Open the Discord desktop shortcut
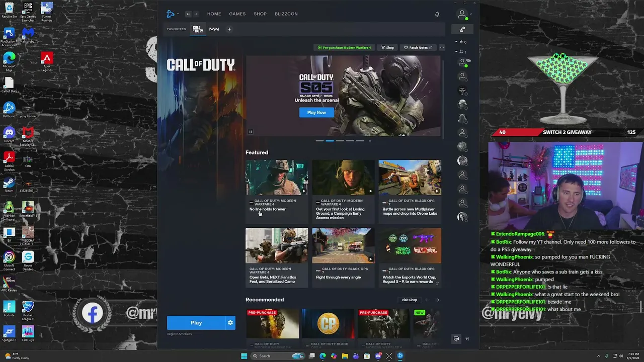The width and height of the screenshot is (644, 362). pyautogui.click(x=9, y=135)
